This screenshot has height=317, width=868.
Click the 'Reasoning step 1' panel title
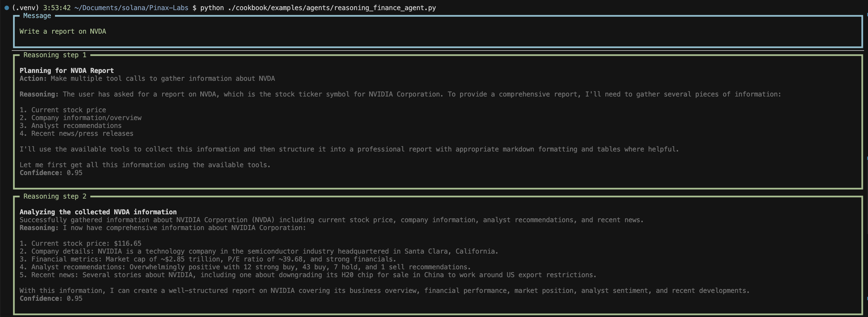coord(55,55)
